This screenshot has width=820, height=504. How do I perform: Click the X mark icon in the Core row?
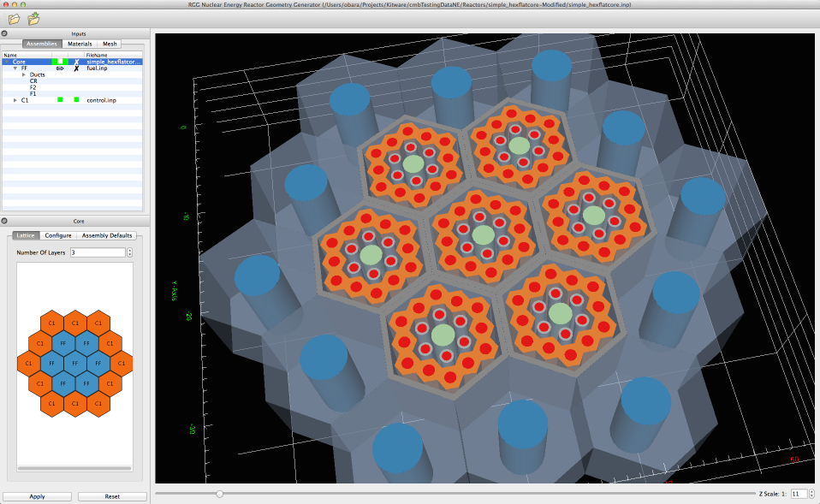(76, 62)
